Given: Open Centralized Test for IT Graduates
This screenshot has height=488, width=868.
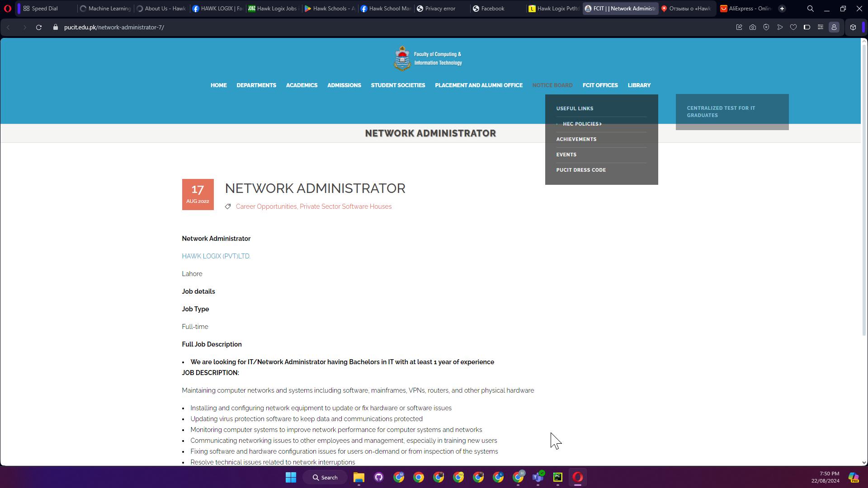Looking at the screenshot, I should point(721,112).
